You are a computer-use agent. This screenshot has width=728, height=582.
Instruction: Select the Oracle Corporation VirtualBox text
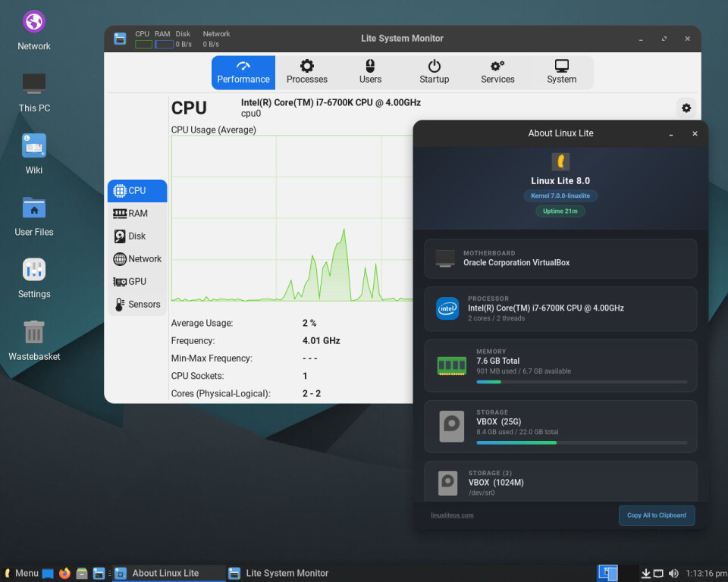point(516,263)
